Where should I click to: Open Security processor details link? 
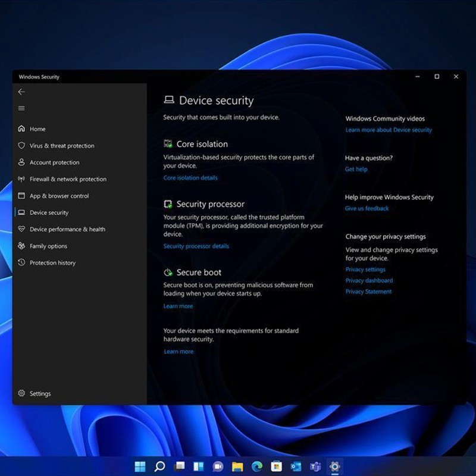(196, 246)
